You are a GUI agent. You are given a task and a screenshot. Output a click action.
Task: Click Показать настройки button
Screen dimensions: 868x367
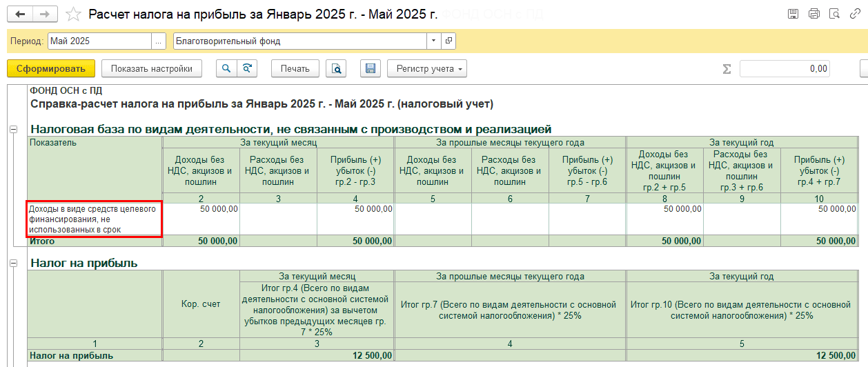(151, 68)
